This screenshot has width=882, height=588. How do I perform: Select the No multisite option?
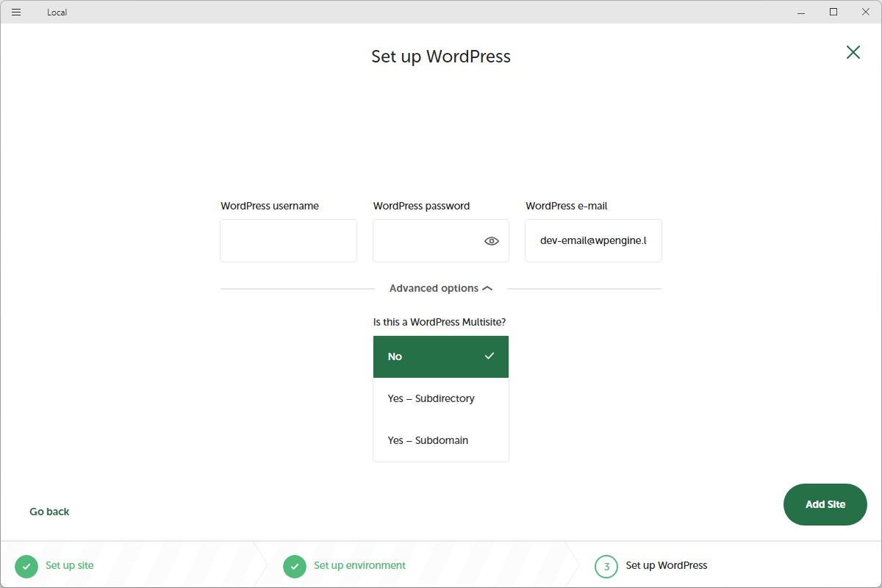pos(441,356)
